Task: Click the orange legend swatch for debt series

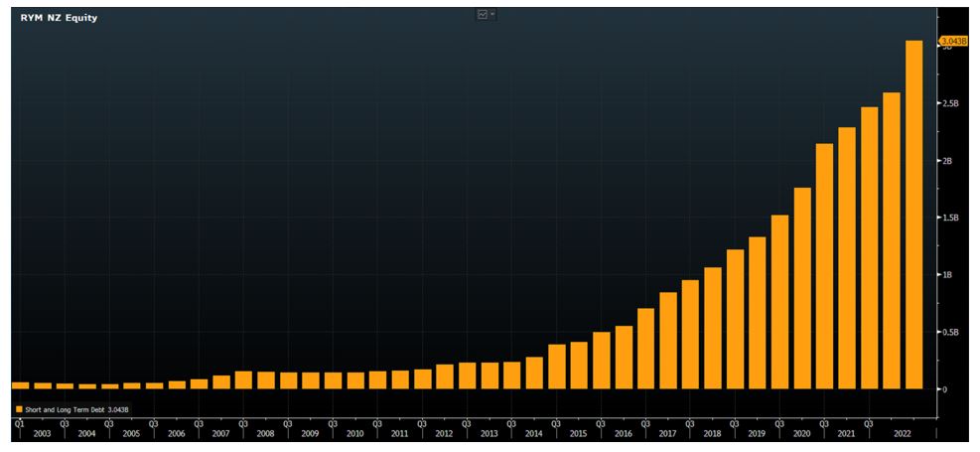Action: coord(17,408)
